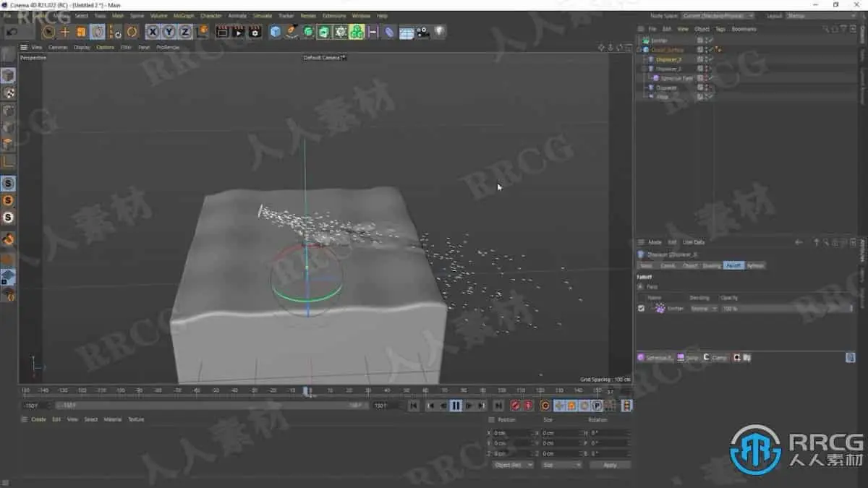This screenshot has height=488, width=868.
Task: Toggle Y axis lock
Action: coord(169,32)
